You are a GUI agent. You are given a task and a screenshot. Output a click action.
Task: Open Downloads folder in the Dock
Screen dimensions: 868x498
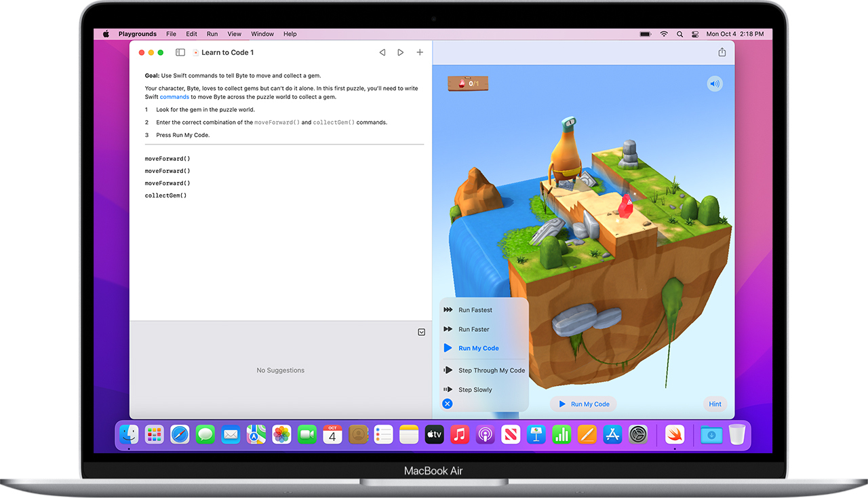711,434
